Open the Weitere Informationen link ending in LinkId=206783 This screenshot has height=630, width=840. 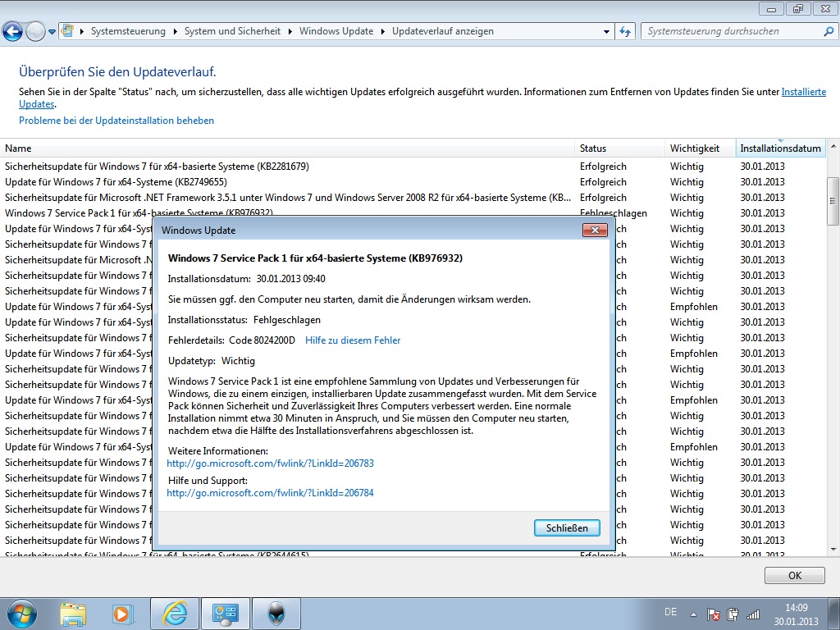tap(271, 463)
